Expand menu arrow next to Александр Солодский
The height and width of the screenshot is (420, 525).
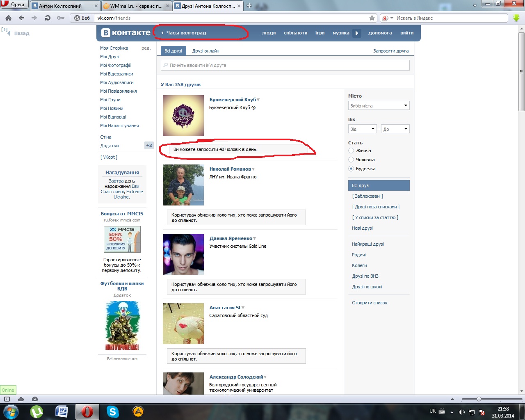265,377
